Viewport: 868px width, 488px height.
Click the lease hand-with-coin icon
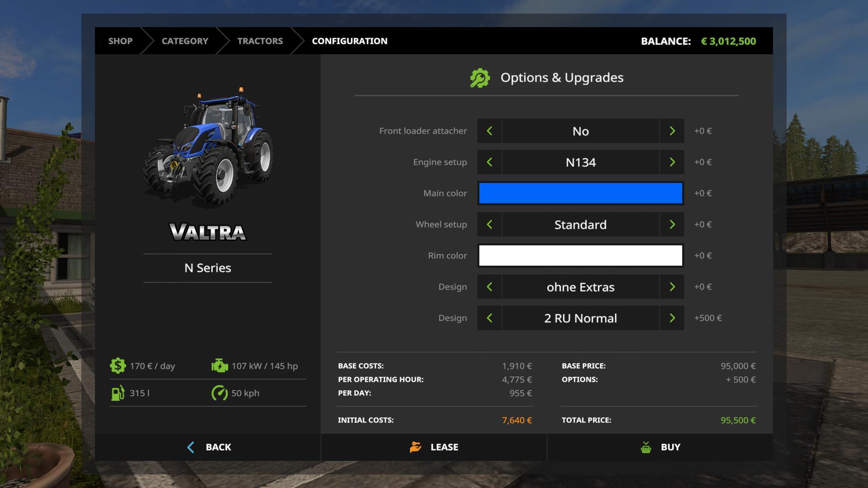(x=415, y=447)
